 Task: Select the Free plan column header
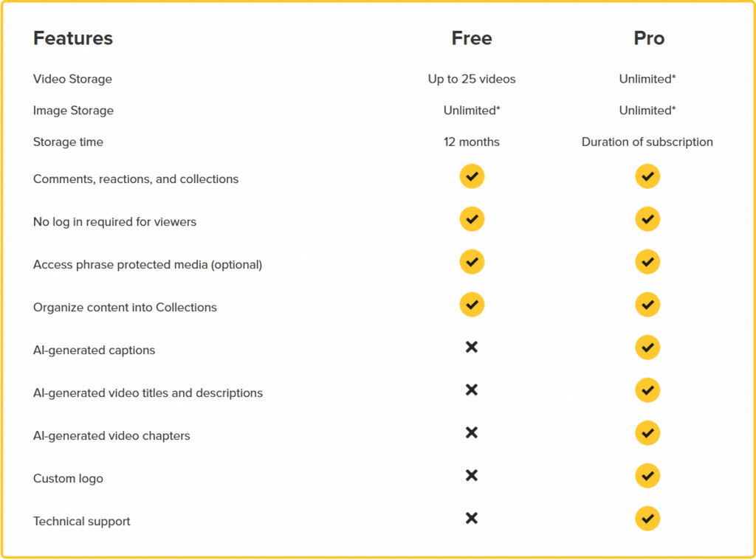pyautogui.click(x=472, y=38)
